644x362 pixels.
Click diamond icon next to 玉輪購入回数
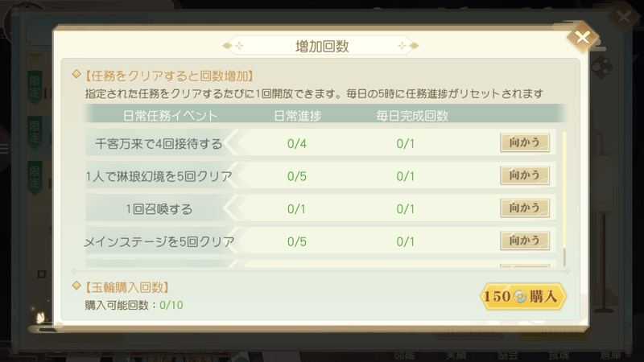point(76,286)
